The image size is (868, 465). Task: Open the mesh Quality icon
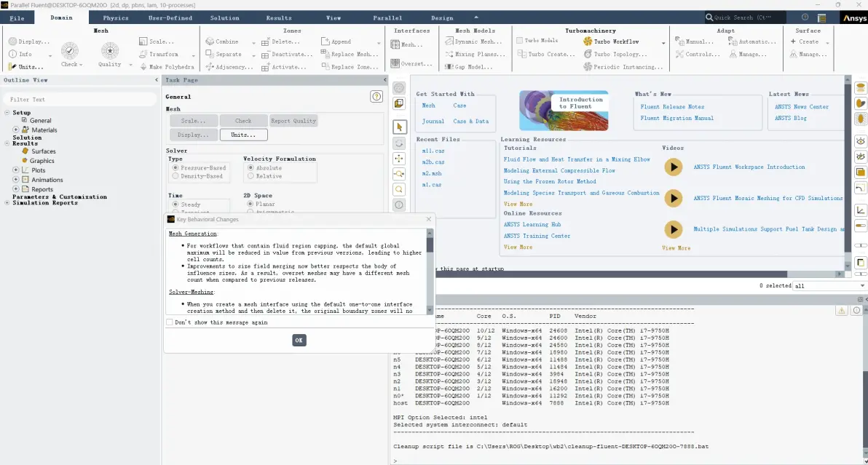pos(110,50)
